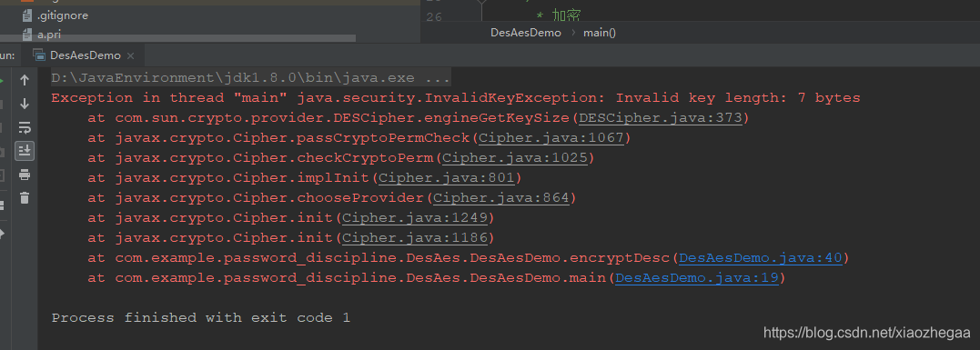The height and width of the screenshot is (350, 980).
Task: Open the DesAesDemo.java:40 link
Action: click(x=761, y=257)
